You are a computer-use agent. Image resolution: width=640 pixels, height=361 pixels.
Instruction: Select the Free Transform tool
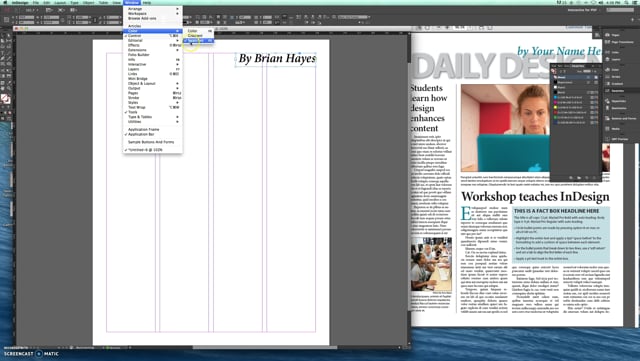click(9, 70)
